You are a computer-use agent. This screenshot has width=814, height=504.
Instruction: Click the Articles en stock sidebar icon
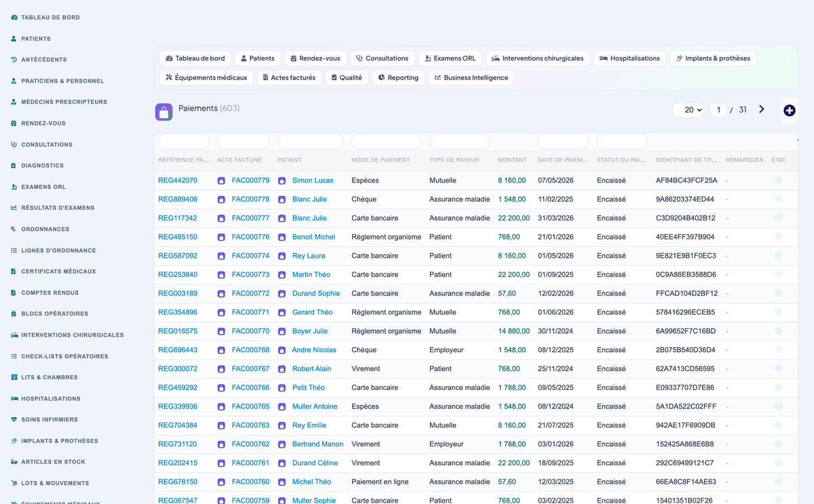click(14, 462)
